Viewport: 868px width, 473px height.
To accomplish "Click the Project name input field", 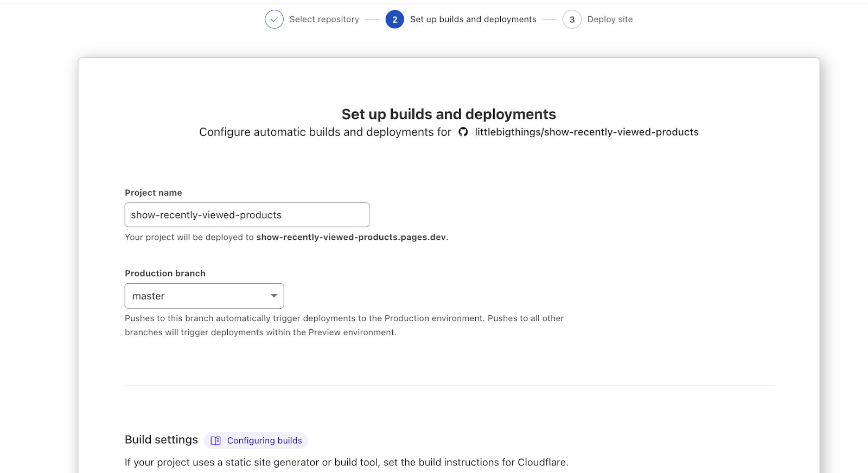I will [x=247, y=215].
